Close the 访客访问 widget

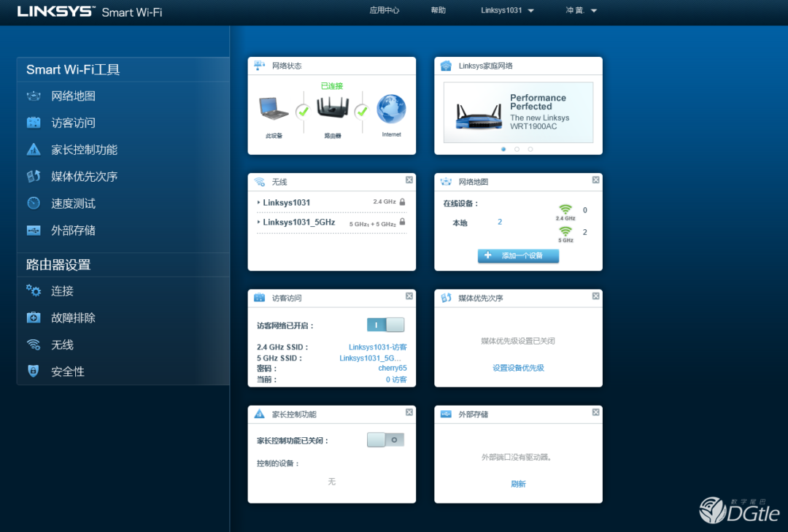(x=409, y=296)
